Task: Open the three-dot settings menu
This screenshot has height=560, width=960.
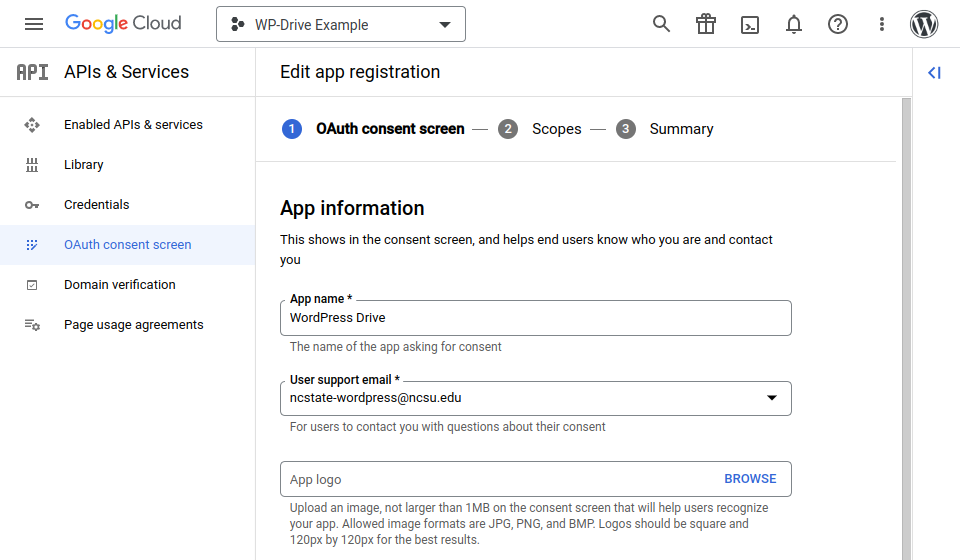Action: (x=881, y=24)
